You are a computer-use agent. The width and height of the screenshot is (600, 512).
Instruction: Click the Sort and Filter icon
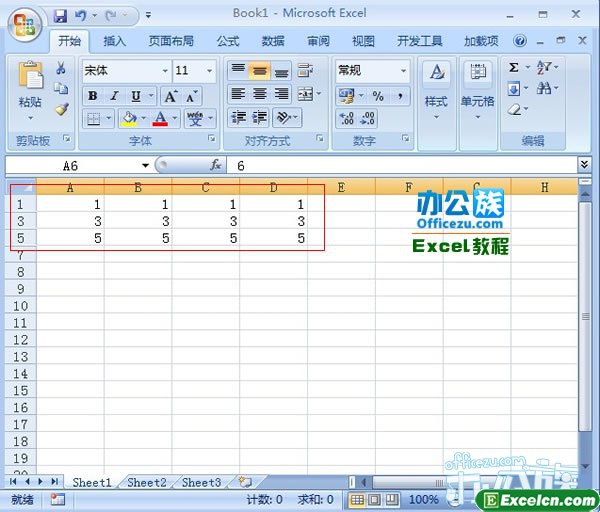click(x=544, y=67)
